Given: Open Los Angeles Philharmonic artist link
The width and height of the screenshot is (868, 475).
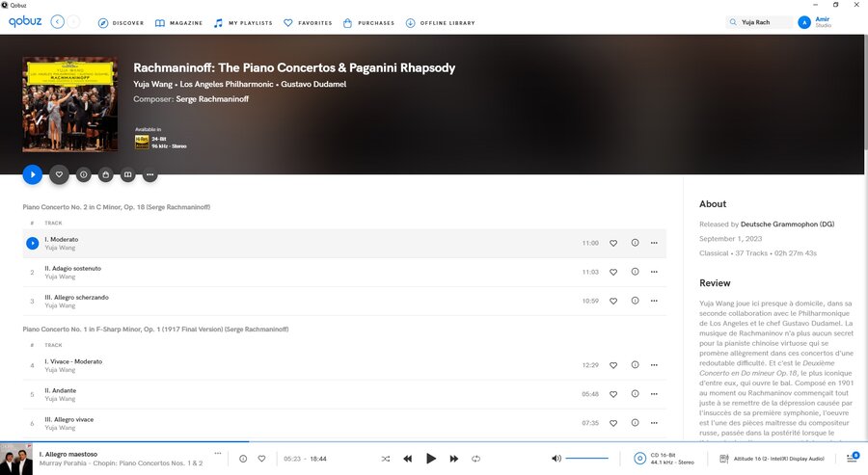Looking at the screenshot, I should (227, 84).
